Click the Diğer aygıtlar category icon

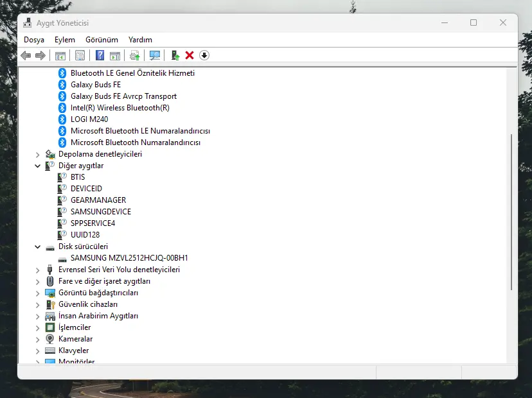click(50, 166)
